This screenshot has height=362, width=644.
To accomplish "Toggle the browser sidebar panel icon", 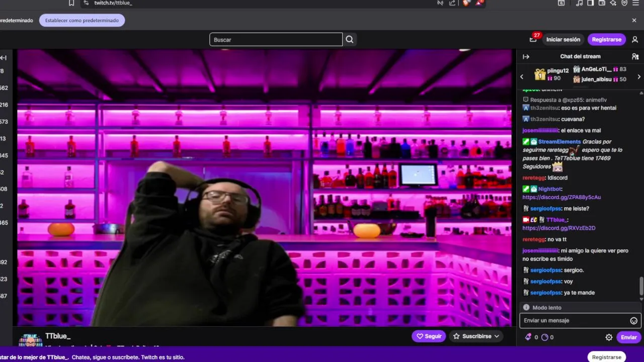I will click(x=590, y=3).
